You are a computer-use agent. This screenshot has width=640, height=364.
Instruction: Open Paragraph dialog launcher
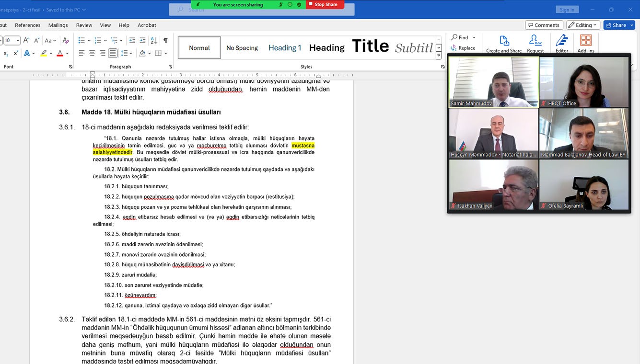pos(170,67)
